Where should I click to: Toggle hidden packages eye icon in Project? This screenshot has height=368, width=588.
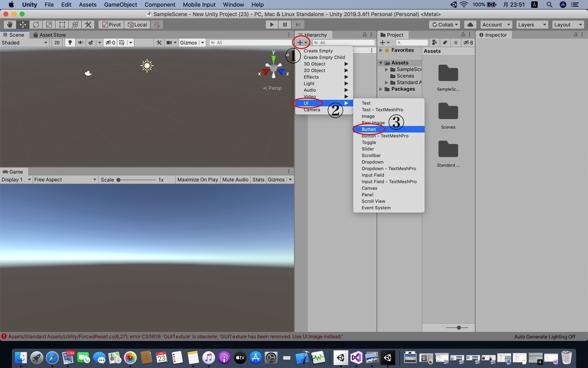point(468,43)
